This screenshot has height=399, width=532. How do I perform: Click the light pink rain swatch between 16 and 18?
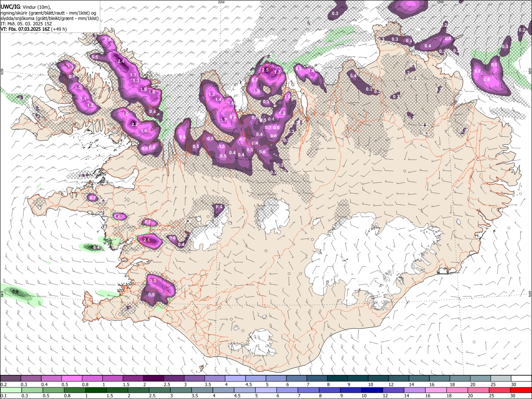(436, 390)
